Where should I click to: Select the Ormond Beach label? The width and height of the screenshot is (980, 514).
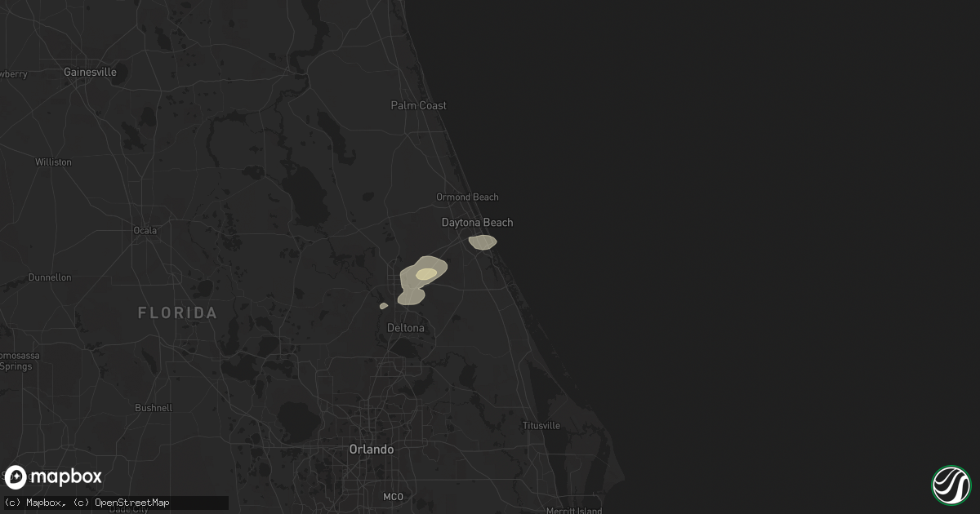[467, 197]
